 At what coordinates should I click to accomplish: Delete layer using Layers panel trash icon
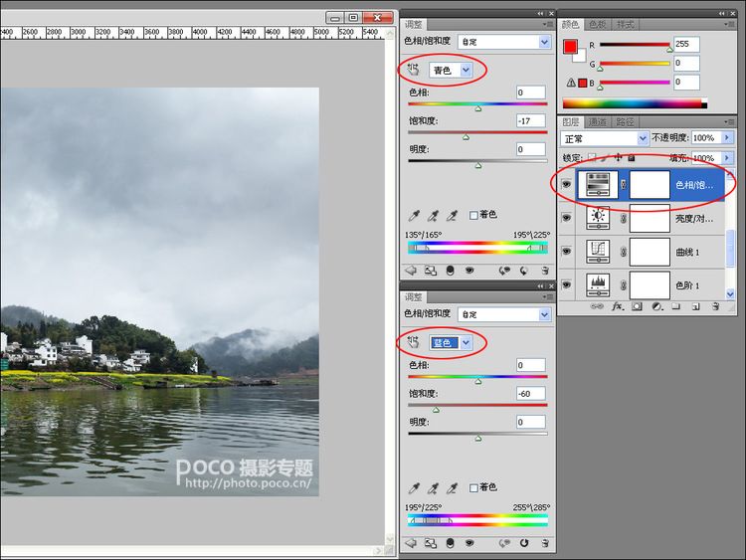(x=715, y=306)
